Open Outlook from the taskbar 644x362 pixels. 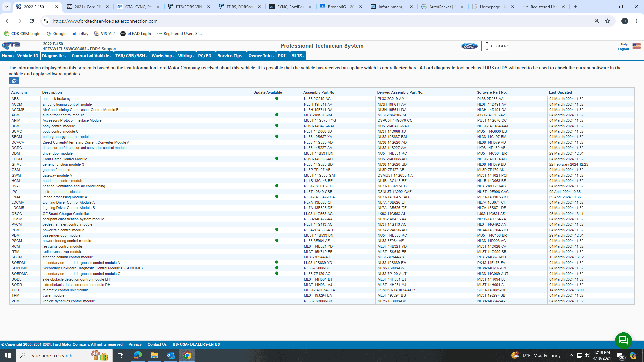tap(170, 355)
